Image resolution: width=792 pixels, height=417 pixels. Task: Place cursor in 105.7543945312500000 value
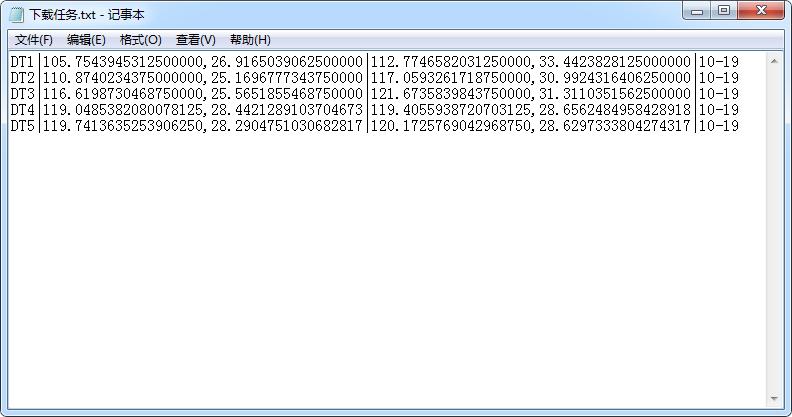(x=123, y=62)
